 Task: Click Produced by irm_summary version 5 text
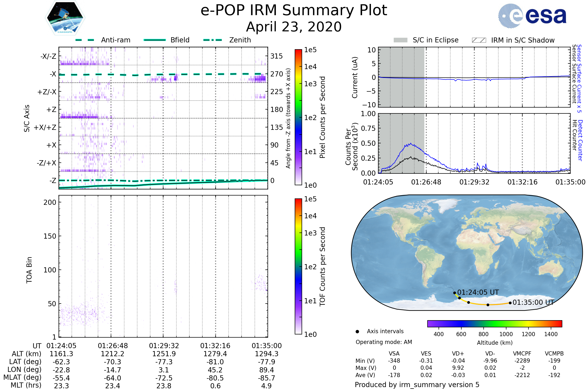pyautogui.click(x=417, y=384)
